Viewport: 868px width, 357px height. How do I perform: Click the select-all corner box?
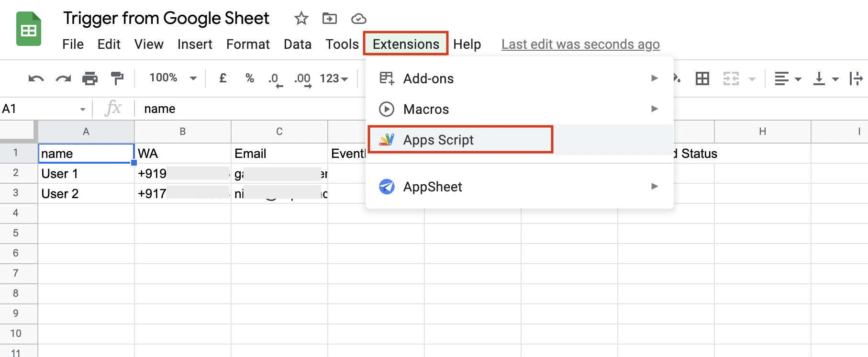18,131
